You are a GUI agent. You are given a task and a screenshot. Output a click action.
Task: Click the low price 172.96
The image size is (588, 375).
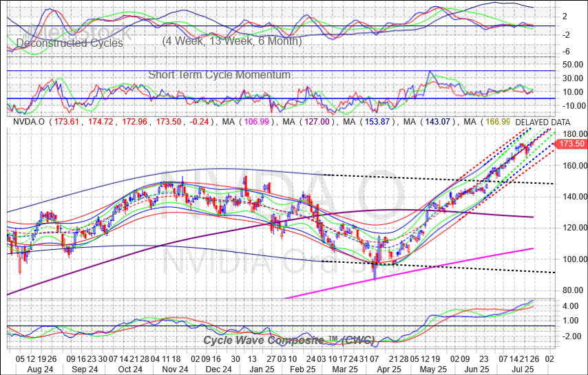[x=135, y=122]
